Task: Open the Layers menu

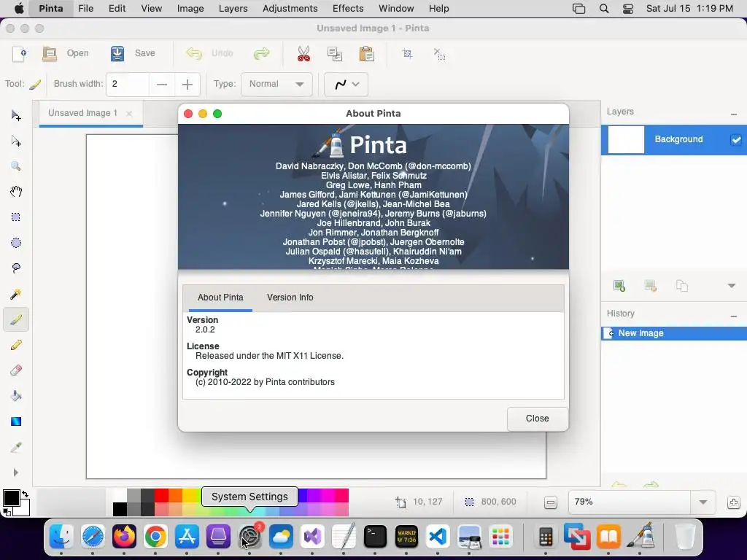Action: click(233, 9)
